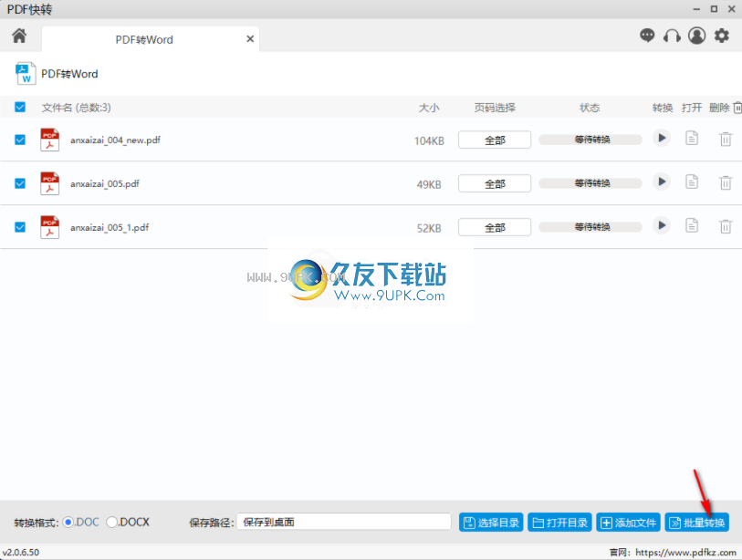Click file name anxaizai_004_new.pdf
Viewport: 742px width, 560px height.
[116, 140]
